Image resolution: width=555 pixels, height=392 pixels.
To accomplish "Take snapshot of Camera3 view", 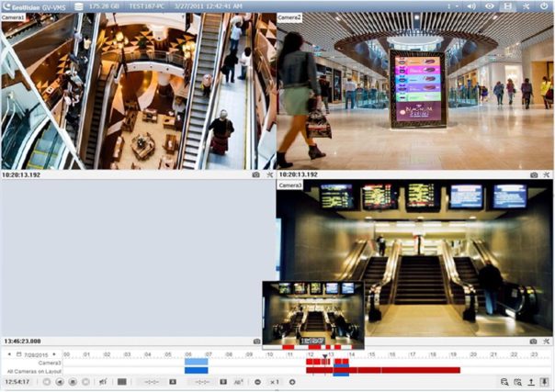I will pos(533,341).
